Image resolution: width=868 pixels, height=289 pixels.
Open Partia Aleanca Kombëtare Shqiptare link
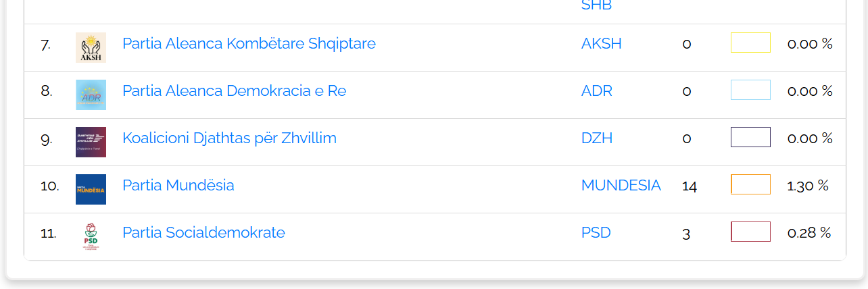coord(249,43)
